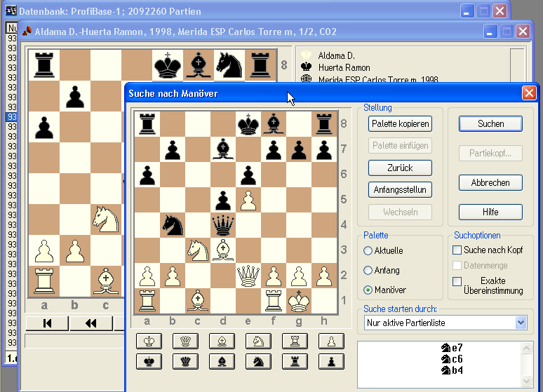Viewport: 543px width, 392px height.
Task: Pick the black knight palette piece
Action: [x=258, y=361]
